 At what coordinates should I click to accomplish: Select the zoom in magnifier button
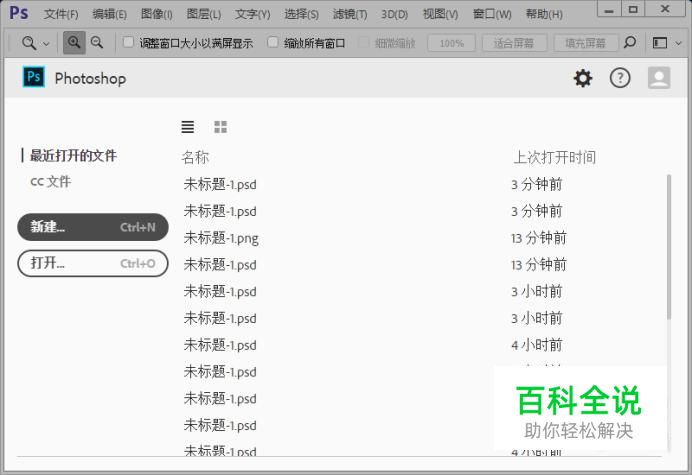coord(74,43)
